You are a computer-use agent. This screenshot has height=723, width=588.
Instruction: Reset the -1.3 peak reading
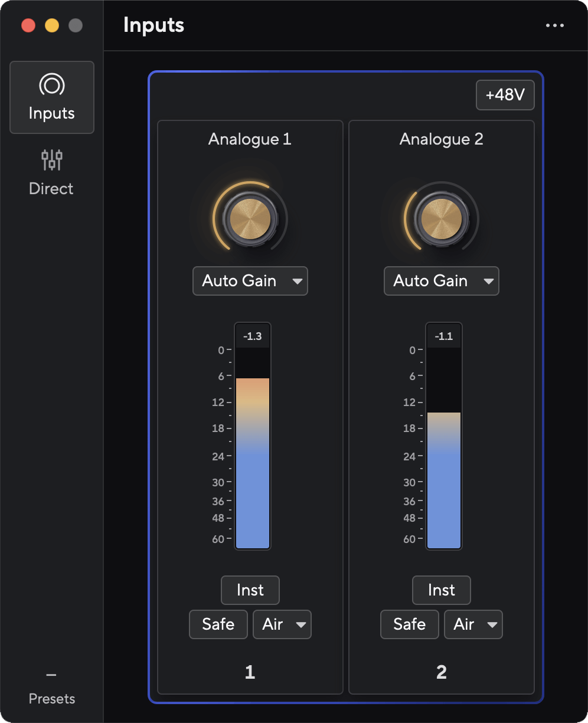253,336
